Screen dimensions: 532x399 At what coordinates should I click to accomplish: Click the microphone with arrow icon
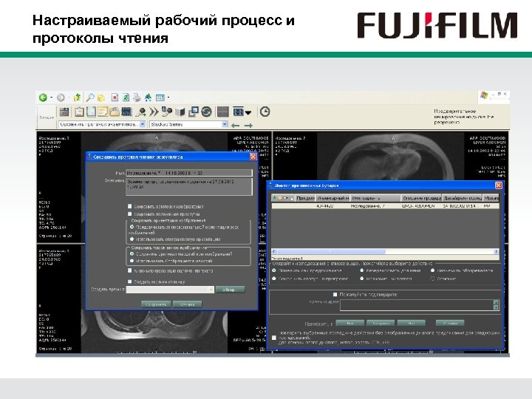142,112
